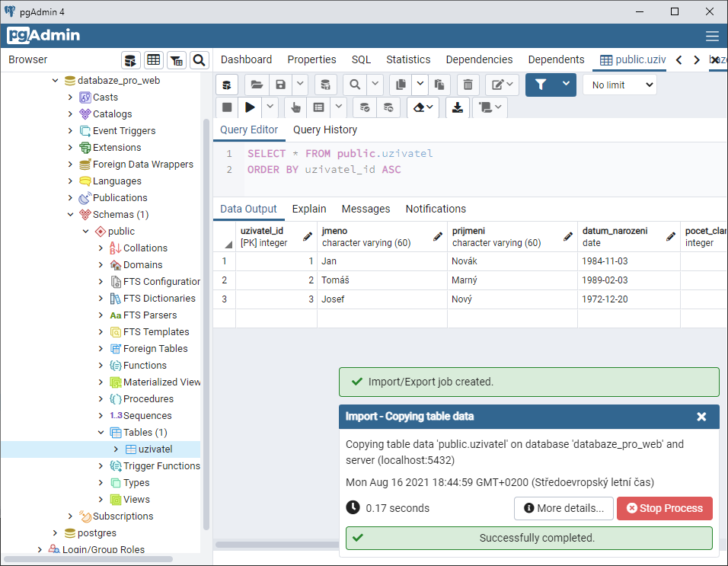Click the Delete rows trash icon

[467, 84]
